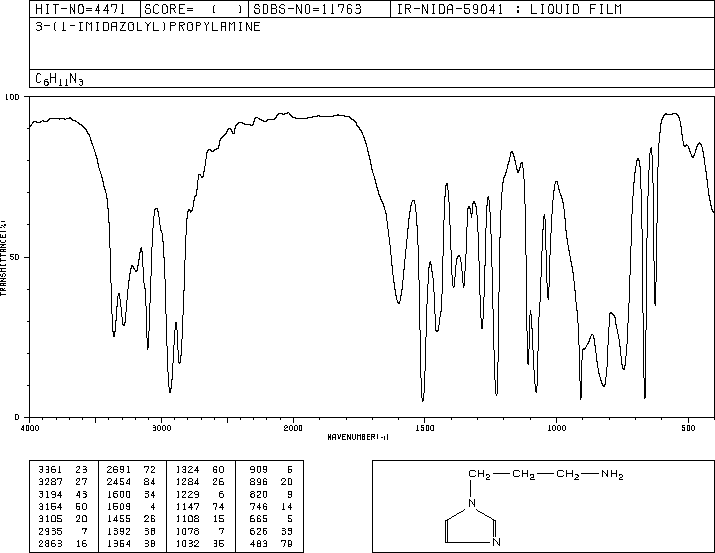Click the 2454 wavenumber in the peak table
The image size is (715, 553).
(x=119, y=482)
